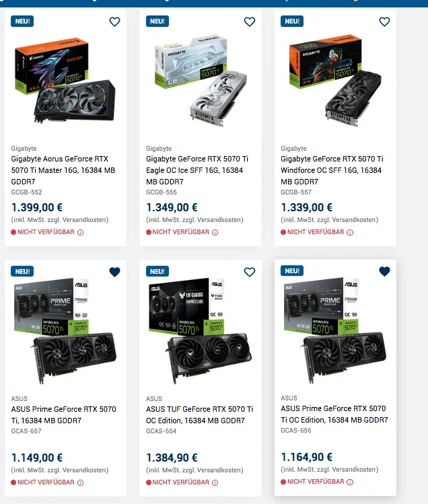This screenshot has width=428, height=504.
Task: Unfavorite ASUS Prime OC Edition heart icon
Action: (x=384, y=271)
